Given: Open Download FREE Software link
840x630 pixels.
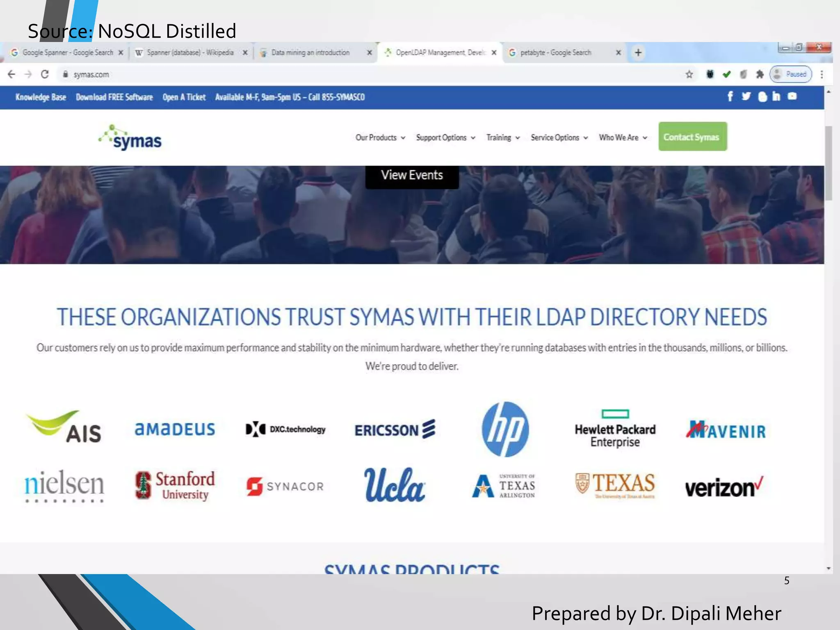Looking at the screenshot, I should tap(114, 97).
